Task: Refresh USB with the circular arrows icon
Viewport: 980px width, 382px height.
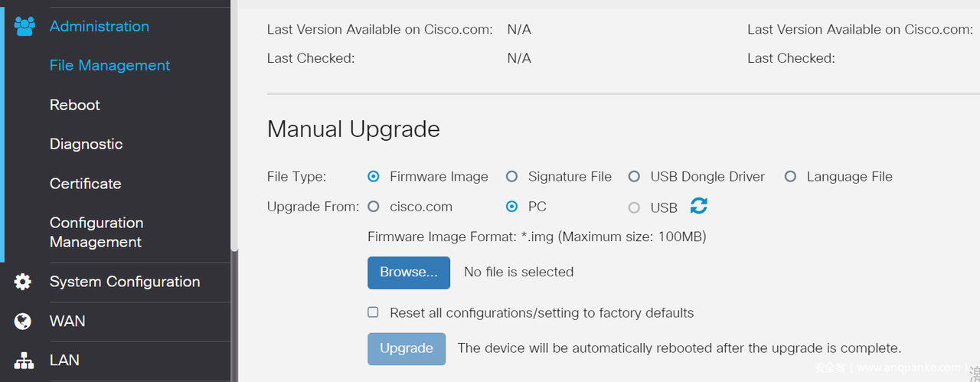Action: (698, 205)
